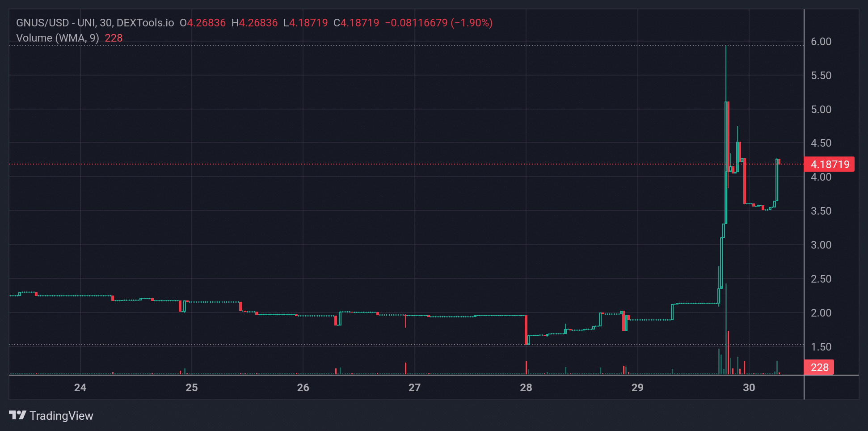Click the 1.50 price axis label
868x431 pixels.
821,347
